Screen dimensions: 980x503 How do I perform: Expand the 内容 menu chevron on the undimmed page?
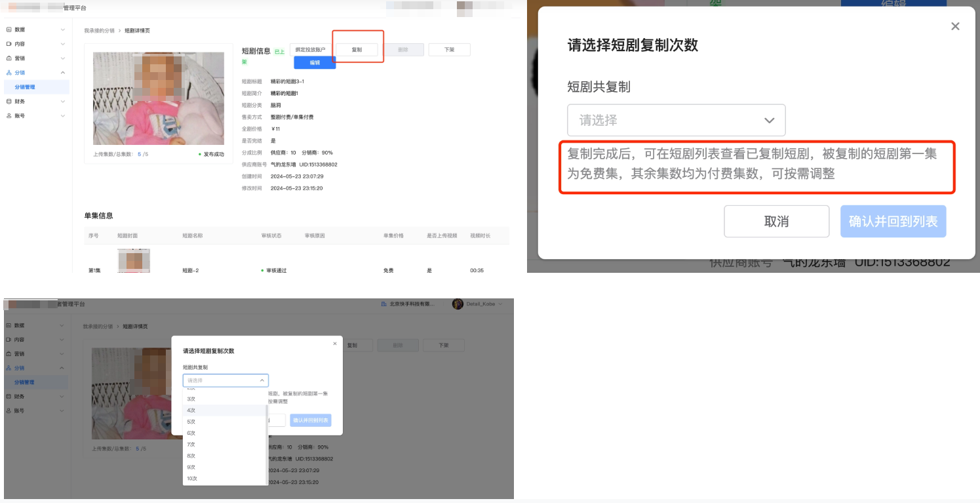[x=63, y=44]
